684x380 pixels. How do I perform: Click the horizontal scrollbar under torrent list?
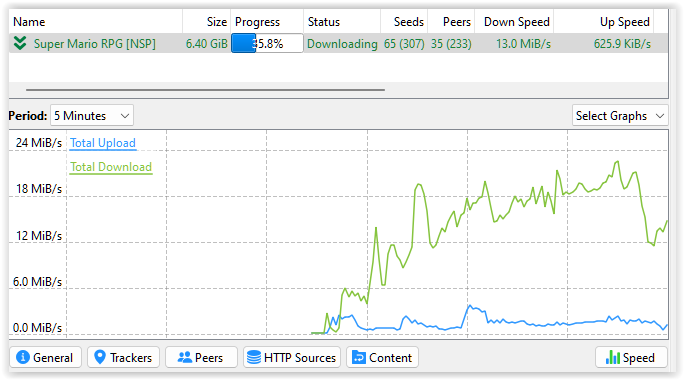click(205, 90)
